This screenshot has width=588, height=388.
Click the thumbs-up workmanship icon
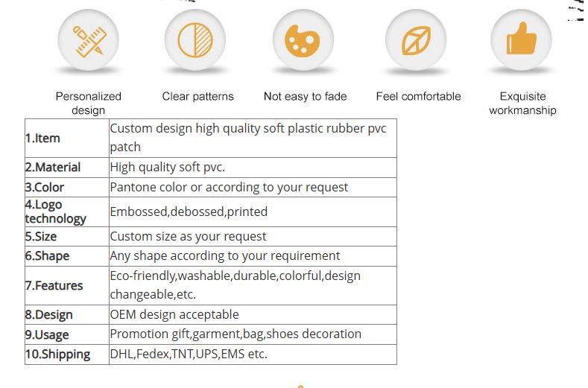521,40
